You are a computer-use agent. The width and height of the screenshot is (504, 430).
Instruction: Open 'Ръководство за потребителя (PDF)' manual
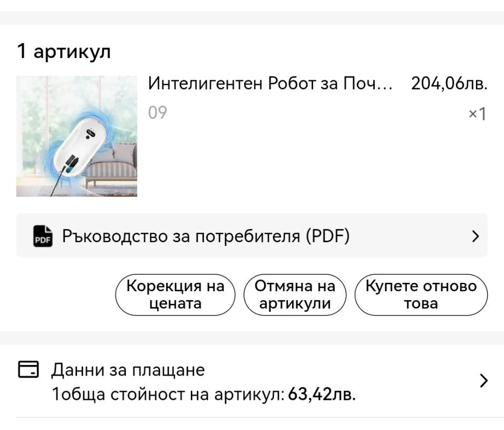[206, 236]
